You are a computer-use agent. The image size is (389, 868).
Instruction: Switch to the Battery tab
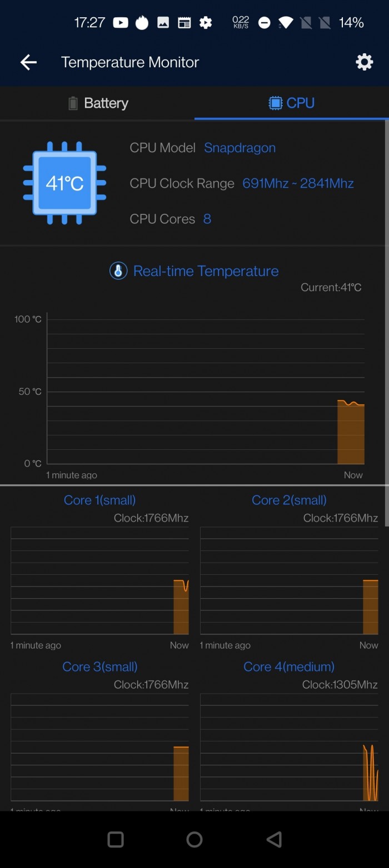(98, 103)
